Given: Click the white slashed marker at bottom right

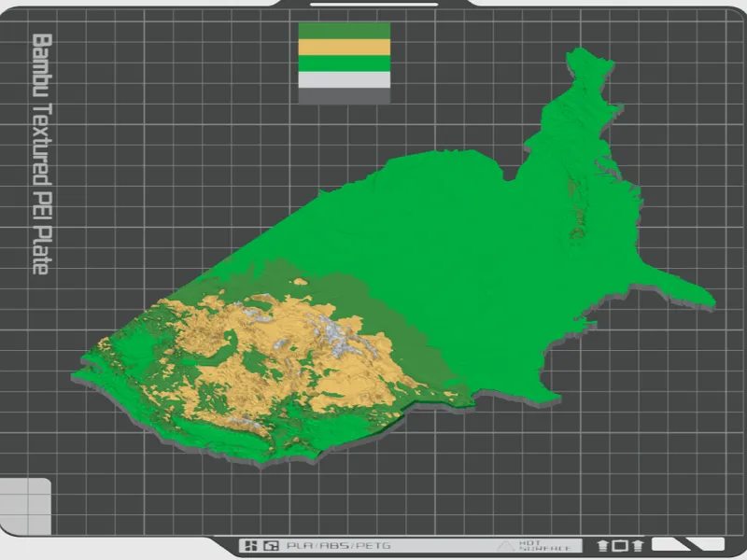Looking at the screenshot, I should [x=688, y=544].
